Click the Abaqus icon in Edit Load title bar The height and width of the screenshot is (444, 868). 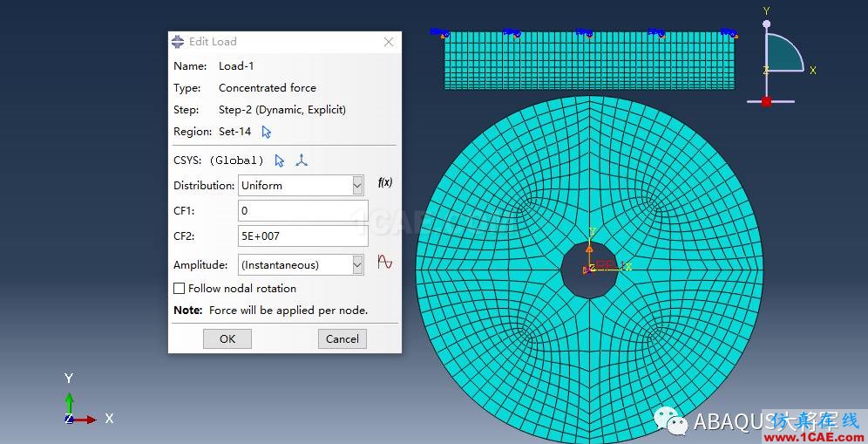(178, 42)
